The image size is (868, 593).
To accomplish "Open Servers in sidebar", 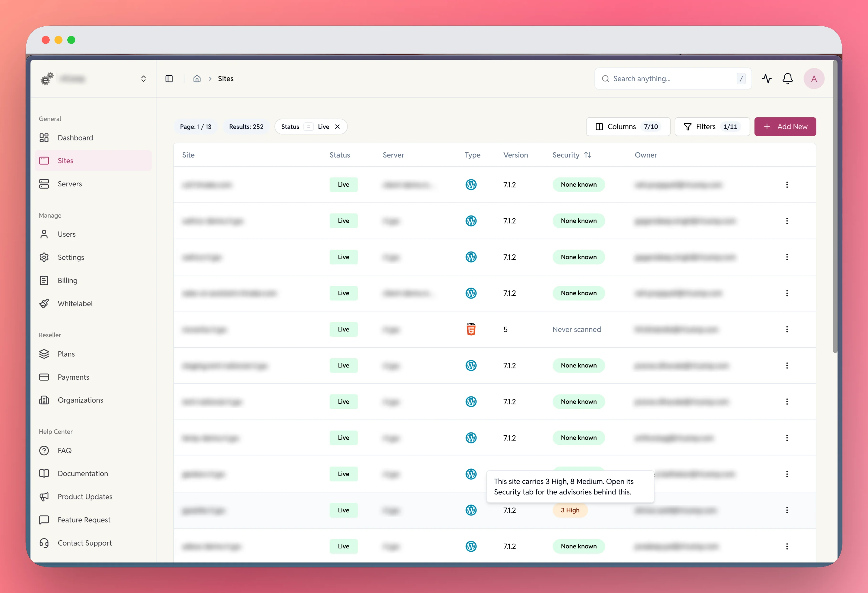I will pos(93,184).
